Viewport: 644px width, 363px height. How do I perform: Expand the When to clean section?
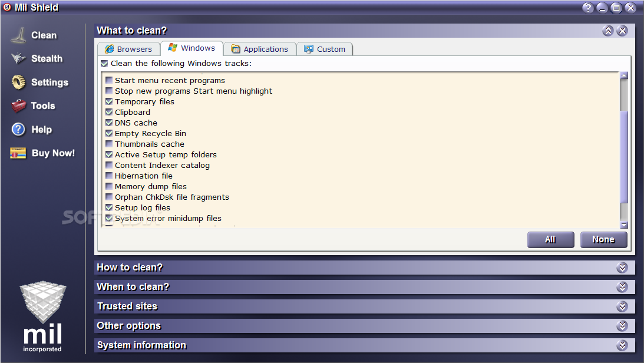tap(622, 287)
